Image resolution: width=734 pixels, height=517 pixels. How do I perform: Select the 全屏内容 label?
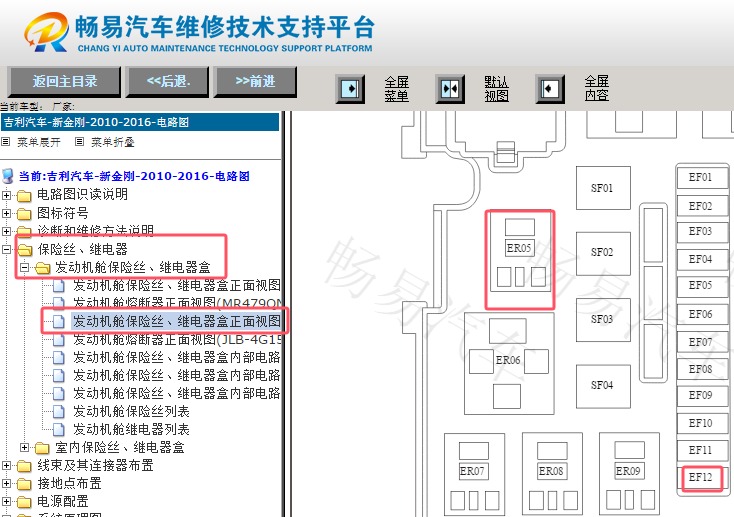[x=596, y=89]
